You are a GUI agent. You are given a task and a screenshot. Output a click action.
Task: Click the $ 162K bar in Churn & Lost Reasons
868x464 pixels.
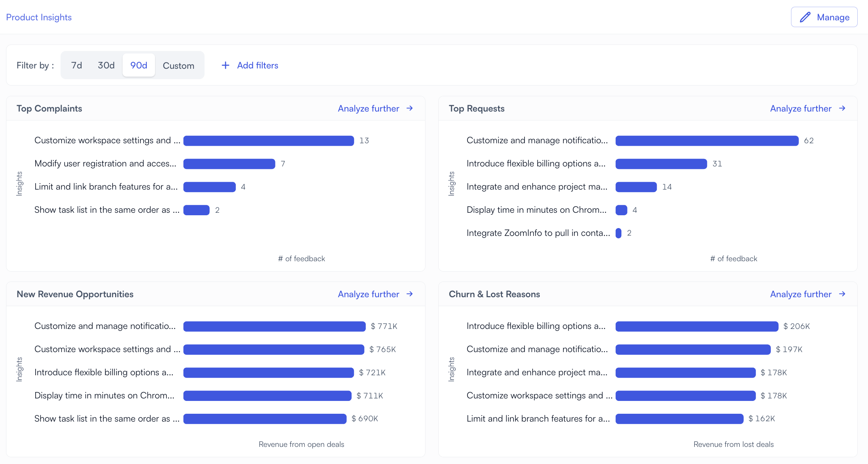680,419
